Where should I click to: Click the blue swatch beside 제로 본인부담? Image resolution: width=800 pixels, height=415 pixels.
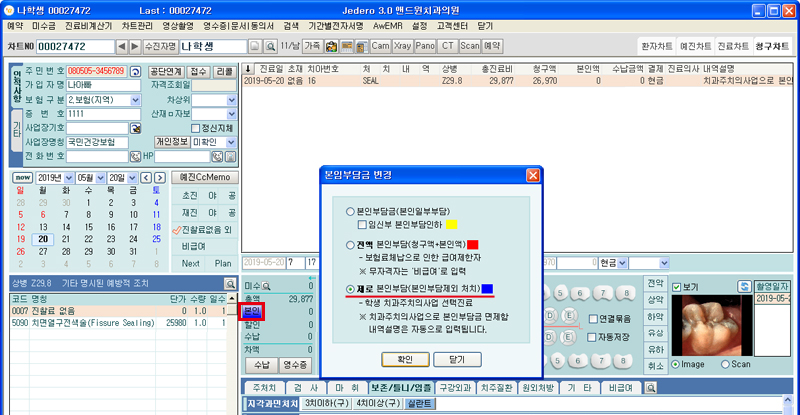point(486,289)
